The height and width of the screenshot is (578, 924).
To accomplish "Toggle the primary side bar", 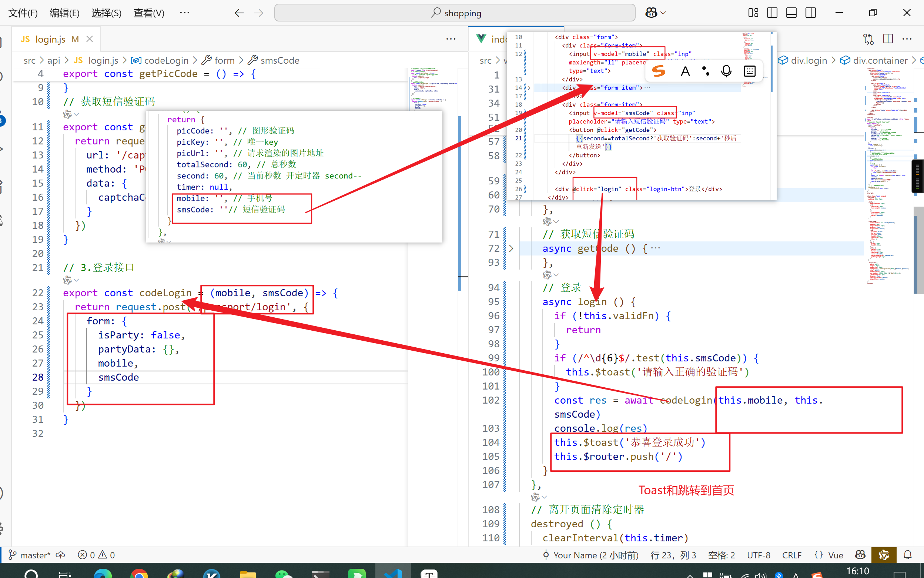I will [x=772, y=13].
